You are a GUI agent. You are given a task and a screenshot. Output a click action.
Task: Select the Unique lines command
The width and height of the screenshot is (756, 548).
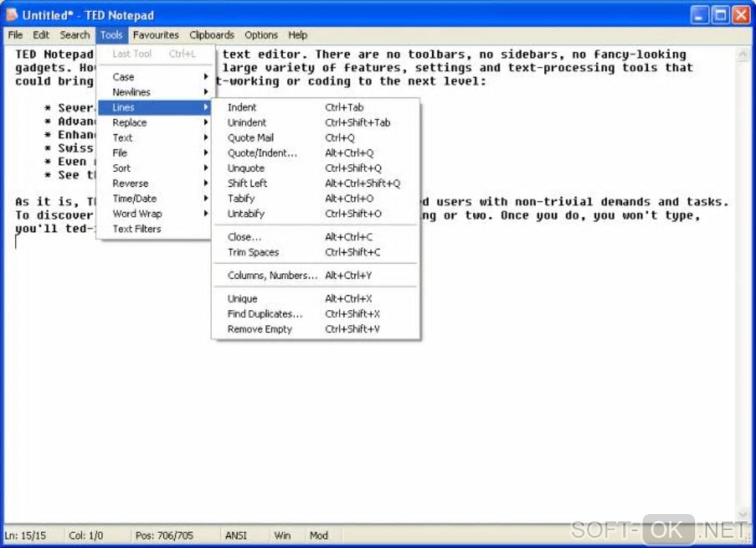(x=316, y=299)
